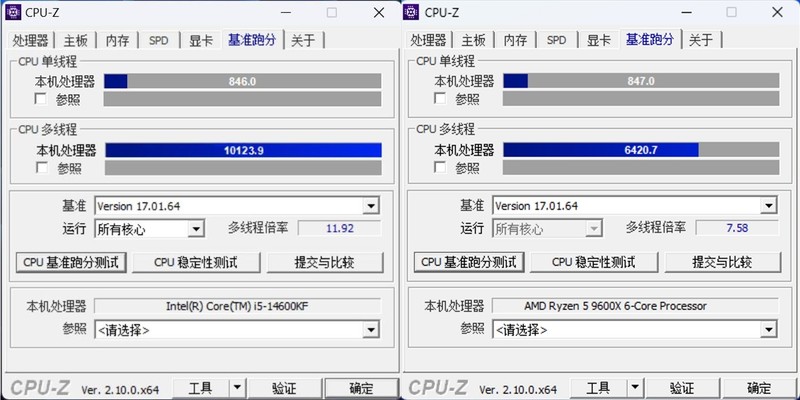Screen dimensions: 800x400
Task: Open 主板 tab in left CPU-Z window
Action: (76, 40)
